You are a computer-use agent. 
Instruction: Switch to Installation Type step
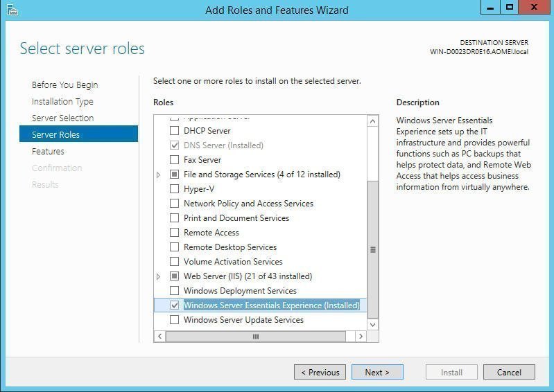click(x=62, y=102)
